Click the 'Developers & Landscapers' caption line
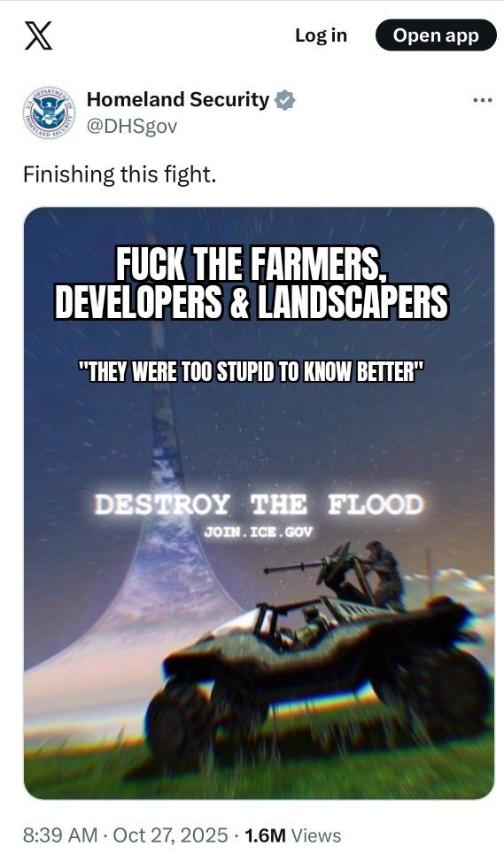Image resolution: width=504 pixels, height=862 pixels. 252,302
